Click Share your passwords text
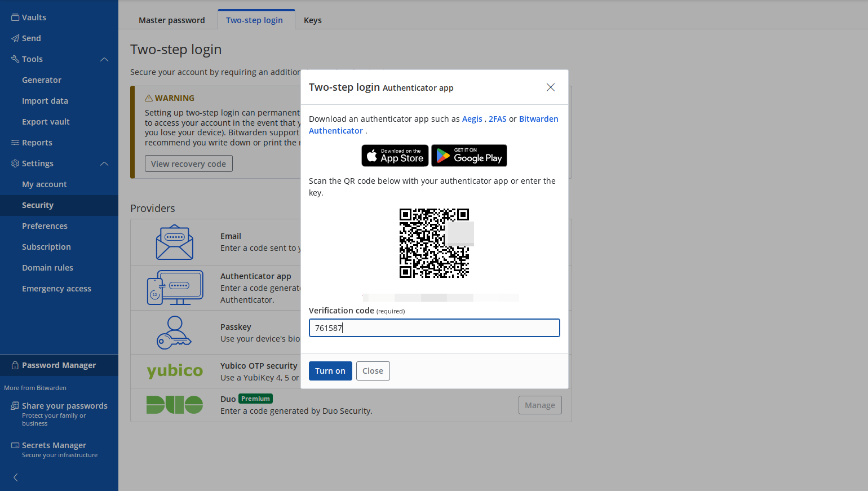 [x=65, y=406]
